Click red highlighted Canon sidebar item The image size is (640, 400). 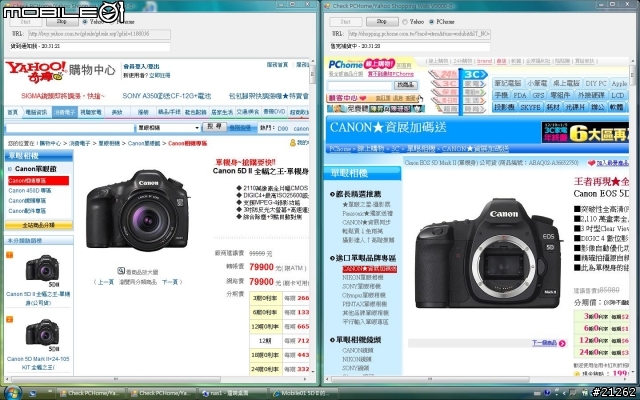[38, 180]
